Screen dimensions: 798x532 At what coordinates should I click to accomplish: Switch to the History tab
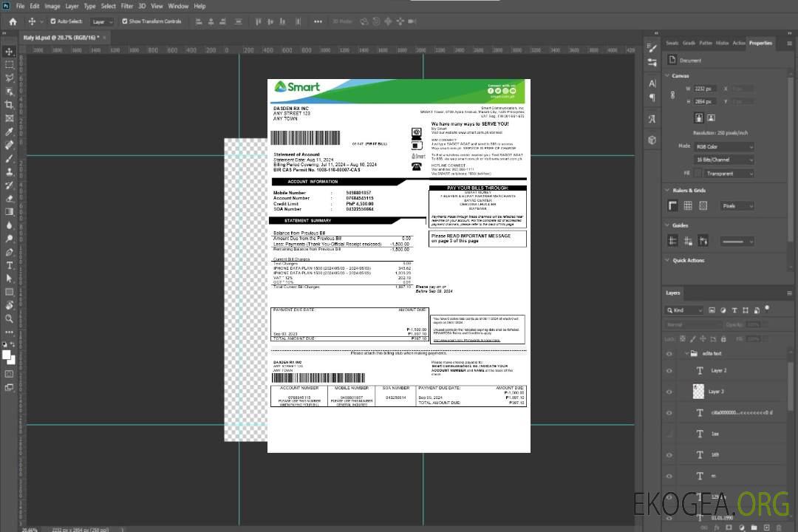pyautogui.click(x=722, y=44)
